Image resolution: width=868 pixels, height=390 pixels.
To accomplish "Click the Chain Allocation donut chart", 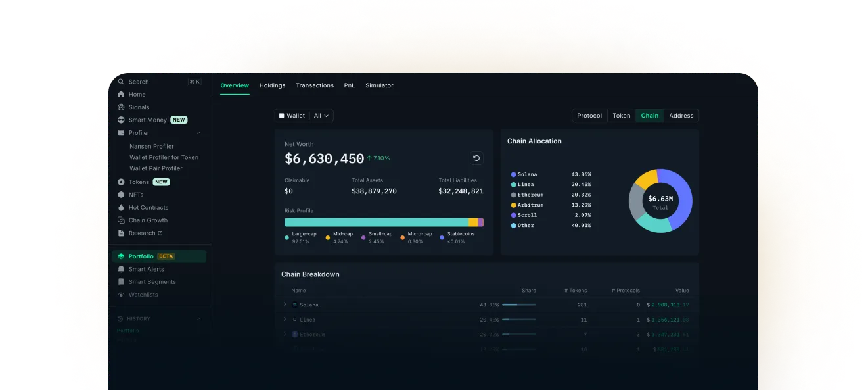I will click(x=660, y=201).
